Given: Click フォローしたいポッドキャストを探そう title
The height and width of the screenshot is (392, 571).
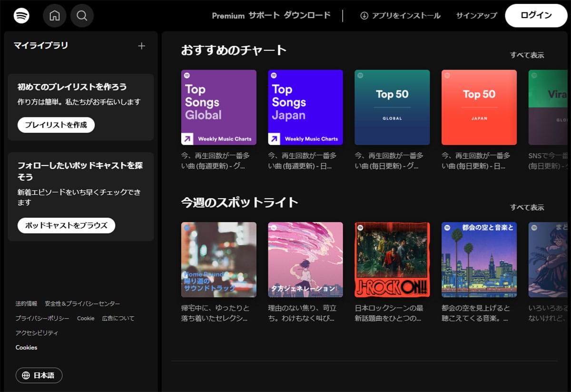Looking at the screenshot, I should (x=80, y=171).
